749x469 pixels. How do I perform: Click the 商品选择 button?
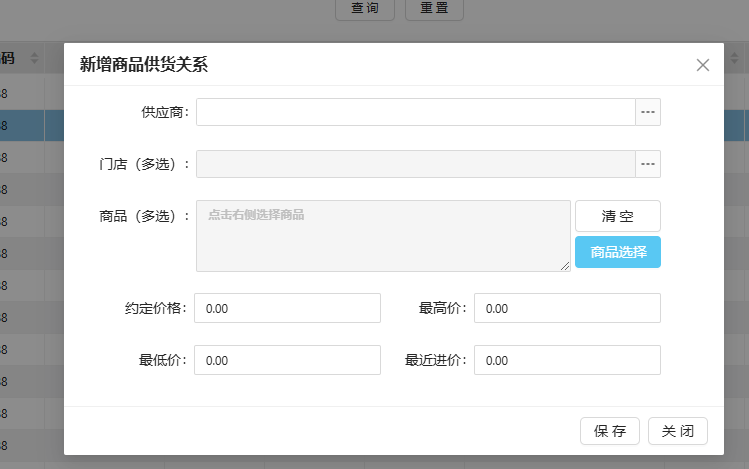tap(617, 252)
